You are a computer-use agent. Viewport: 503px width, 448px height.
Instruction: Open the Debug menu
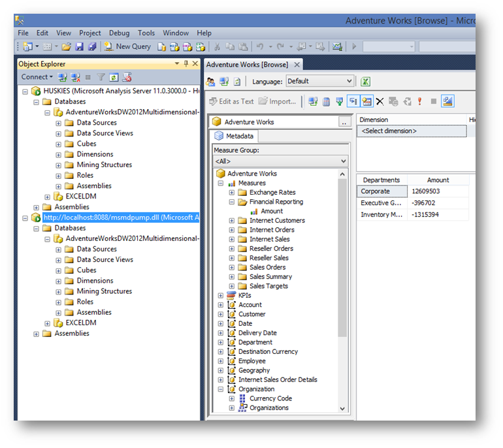tap(119, 33)
